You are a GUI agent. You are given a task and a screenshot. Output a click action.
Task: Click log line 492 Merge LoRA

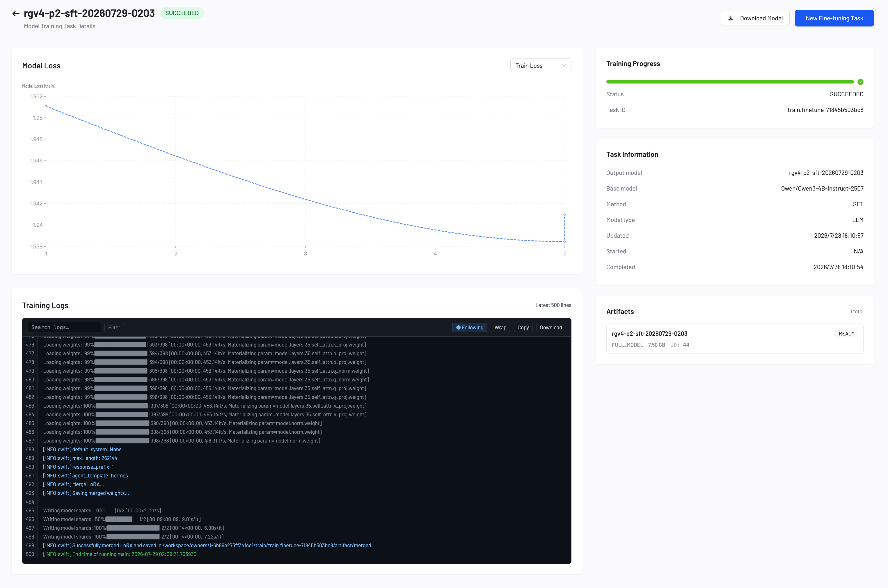pyautogui.click(x=74, y=484)
